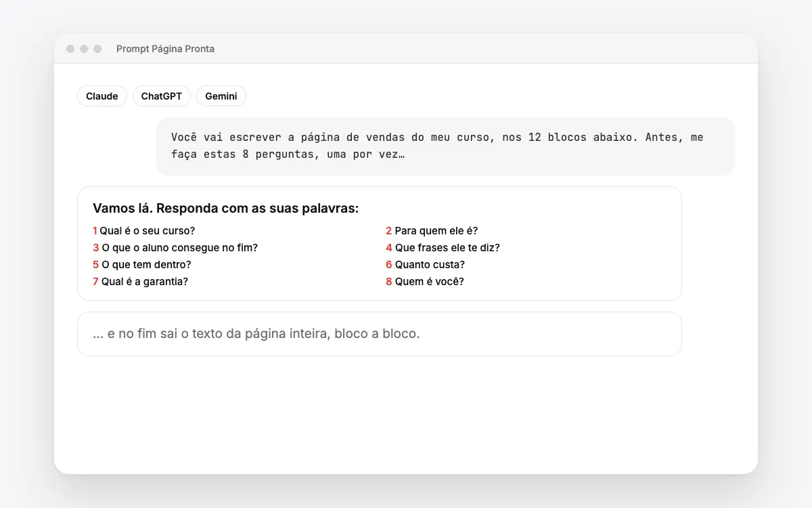This screenshot has width=812, height=508.
Task: Click the first gray window control dot
Action: coord(70,49)
